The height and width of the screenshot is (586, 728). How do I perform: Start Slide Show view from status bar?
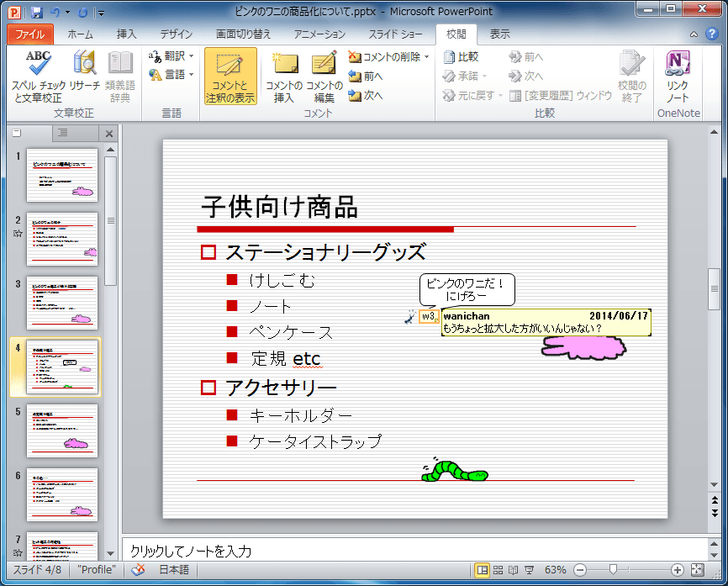tap(529, 570)
